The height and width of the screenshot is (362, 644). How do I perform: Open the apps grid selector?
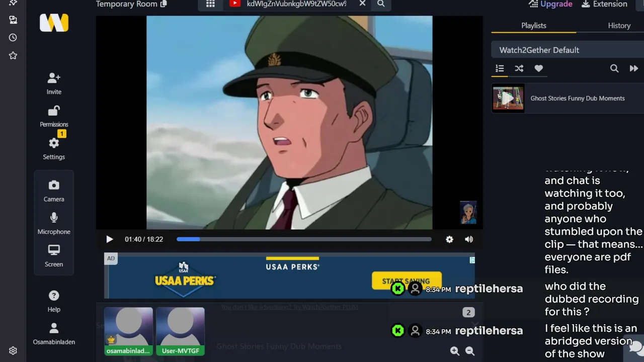(210, 4)
